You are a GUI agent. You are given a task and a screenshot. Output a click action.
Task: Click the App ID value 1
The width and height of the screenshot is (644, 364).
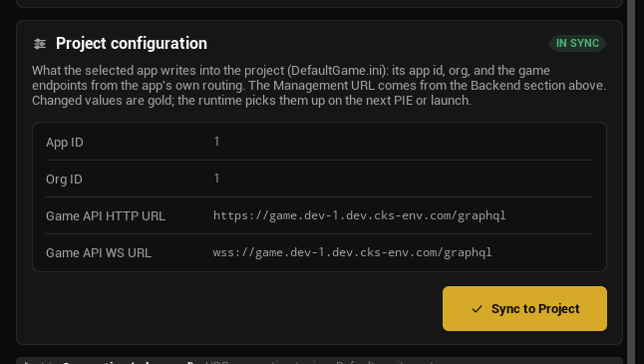pos(216,142)
